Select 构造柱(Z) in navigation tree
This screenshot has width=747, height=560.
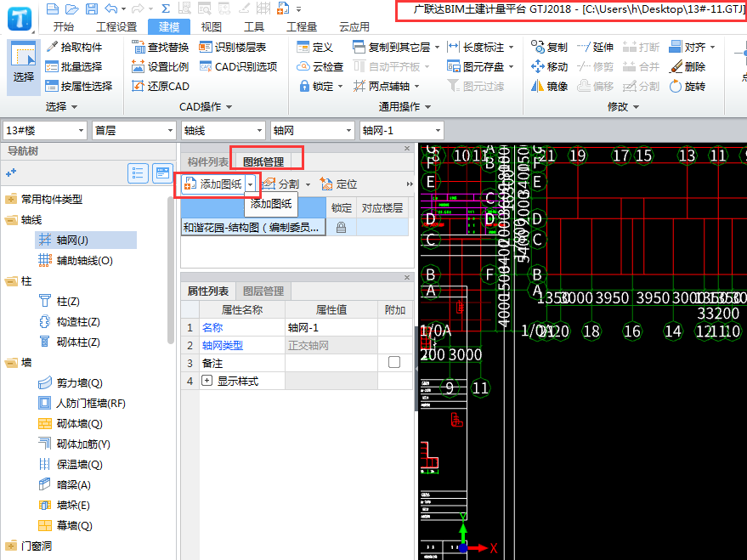pos(70,322)
